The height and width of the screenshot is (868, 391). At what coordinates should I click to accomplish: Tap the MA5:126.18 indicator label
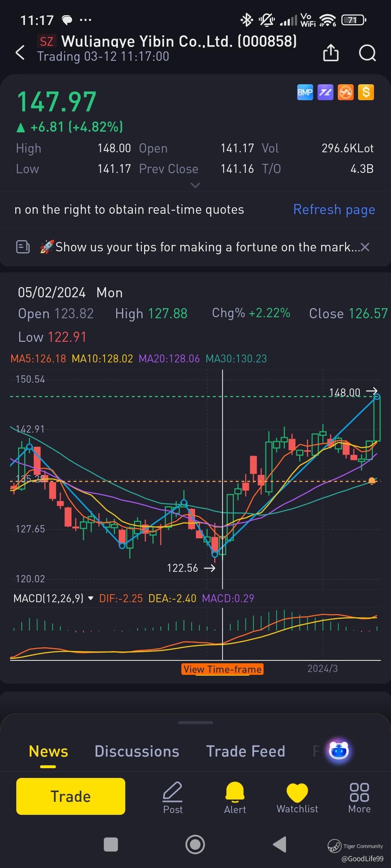click(38, 358)
